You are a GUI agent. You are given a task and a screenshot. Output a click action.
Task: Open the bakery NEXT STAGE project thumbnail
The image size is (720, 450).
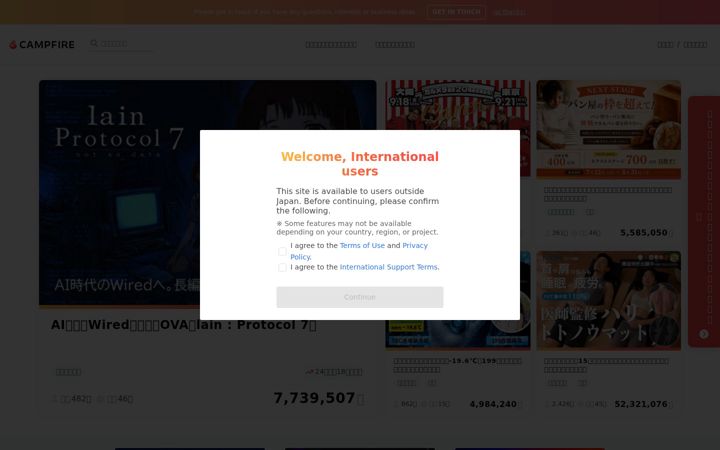pyautogui.click(x=608, y=129)
